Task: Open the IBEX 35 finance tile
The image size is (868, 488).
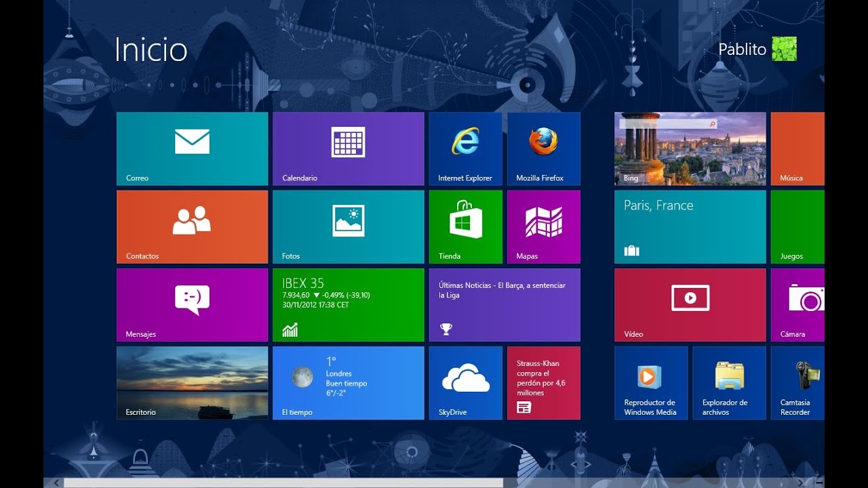Action: [x=349, y=305]
